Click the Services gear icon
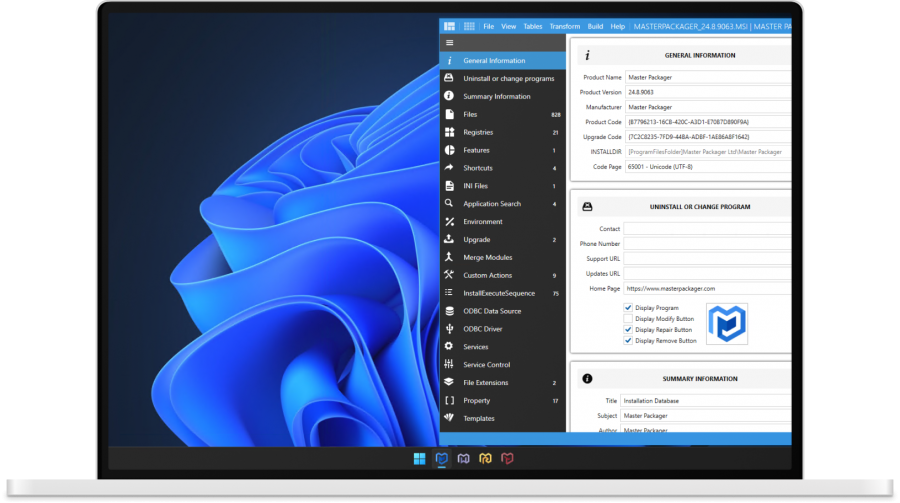This screenshot has width=900, height=503. (x=449, y=346)
